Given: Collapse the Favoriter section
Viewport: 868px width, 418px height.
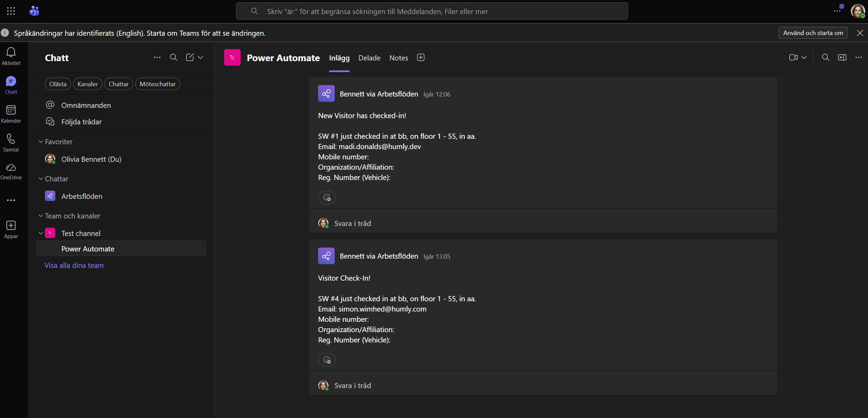Looking at the screenshot, I should (x=41, y=142).
